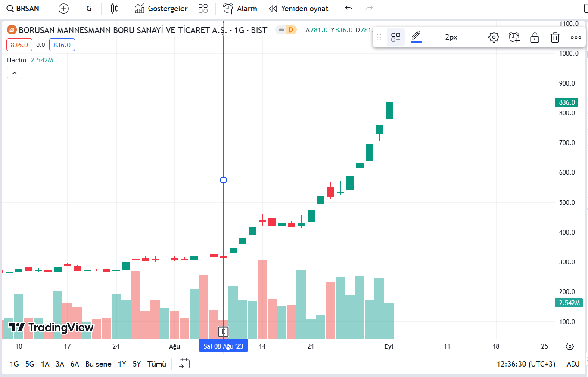Open drawing templates in floating toolbar

(395, 37)
